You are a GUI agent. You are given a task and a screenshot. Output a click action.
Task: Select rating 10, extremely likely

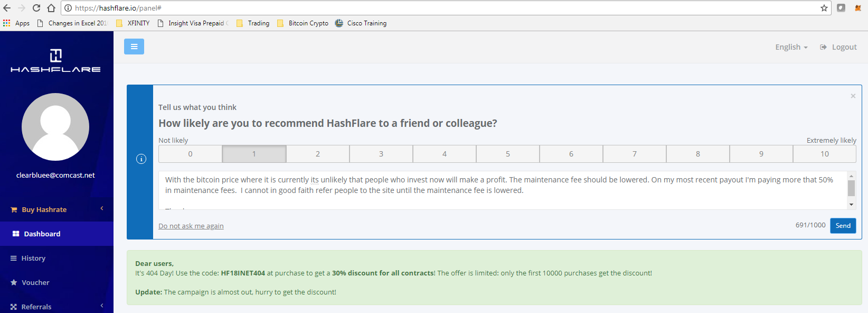click(824, 154)
